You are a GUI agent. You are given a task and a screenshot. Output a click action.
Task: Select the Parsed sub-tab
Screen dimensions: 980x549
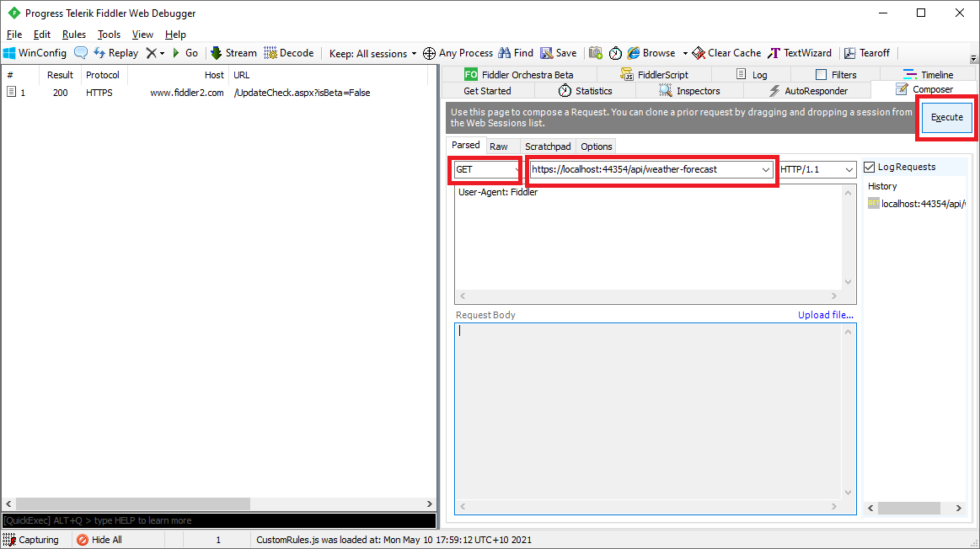[466, 145]
